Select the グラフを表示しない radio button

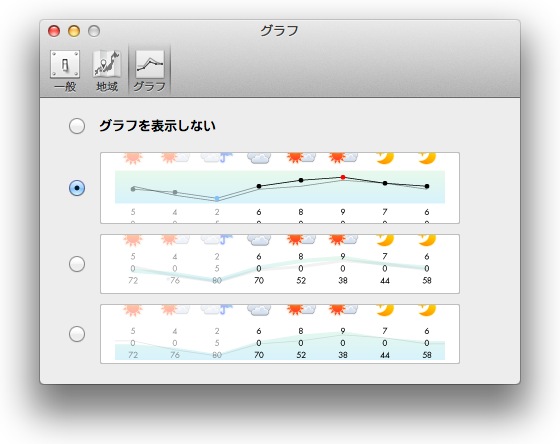(77, 126)
